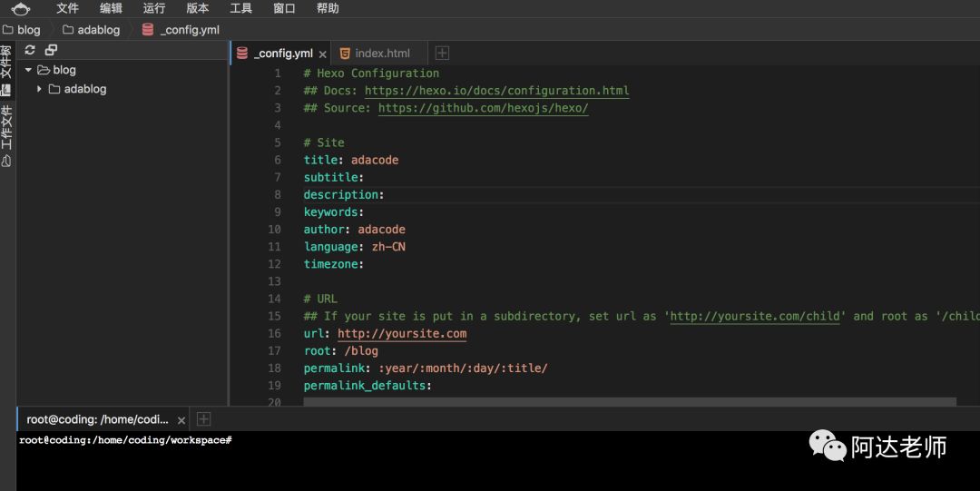
Task: Open the 工具 menu
Action: pyautogui.click(x=240, y=8)
